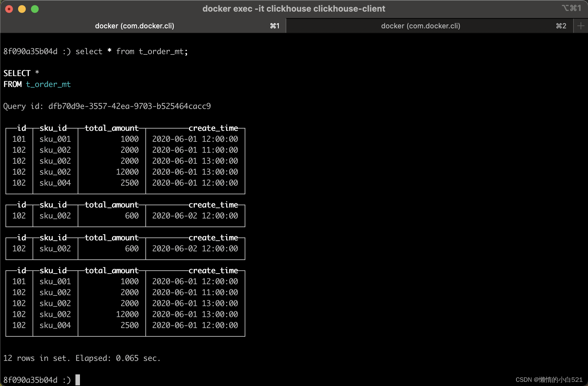Click '12 rows in set. Elapsed: 0.065 sec.' summary
The image size is (588, 386).
coord(82,358)
